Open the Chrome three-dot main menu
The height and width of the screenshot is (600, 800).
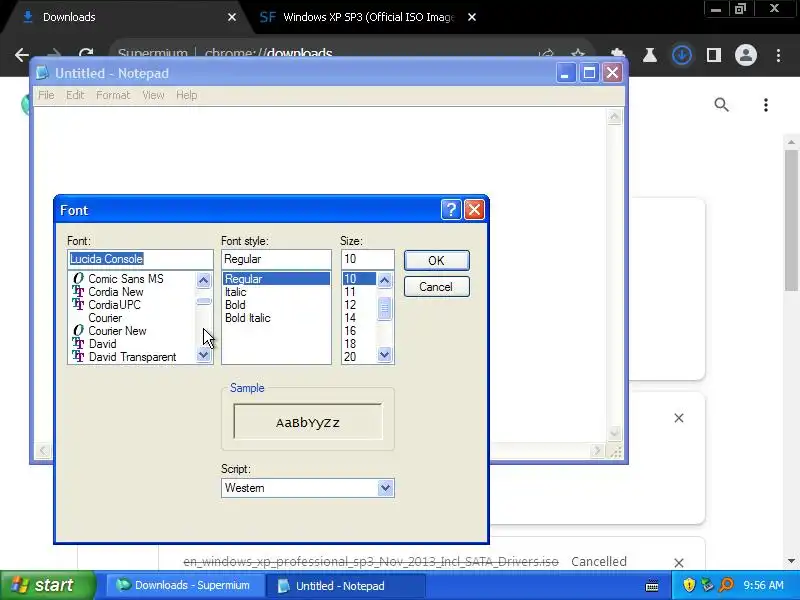click(779, 55)
